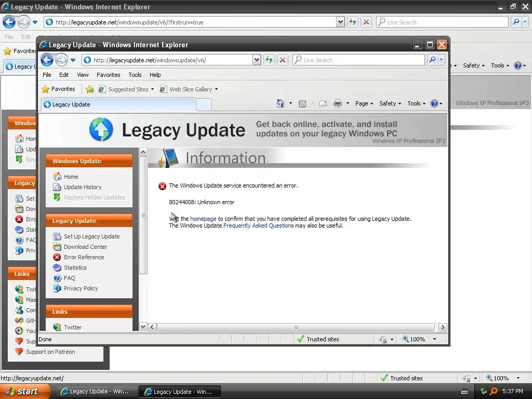Open Home icon in front window command bar
The height and width of the screenshot is (399, 532).
point(280,103)
